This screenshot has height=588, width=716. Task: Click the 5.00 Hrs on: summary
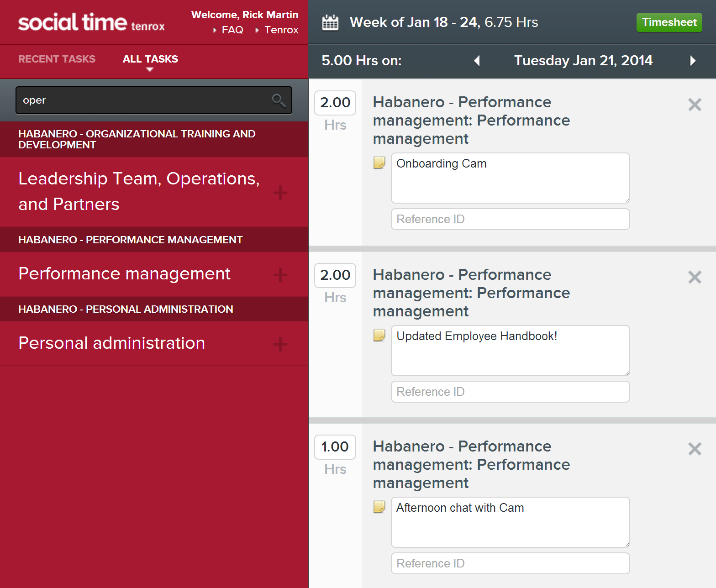coord(362,61)
